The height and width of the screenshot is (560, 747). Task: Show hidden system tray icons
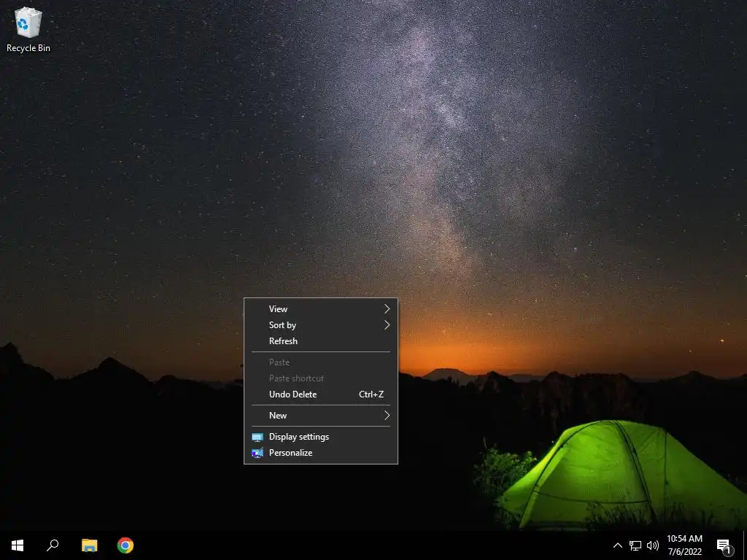pyautogui.click(x=617, y=545)
